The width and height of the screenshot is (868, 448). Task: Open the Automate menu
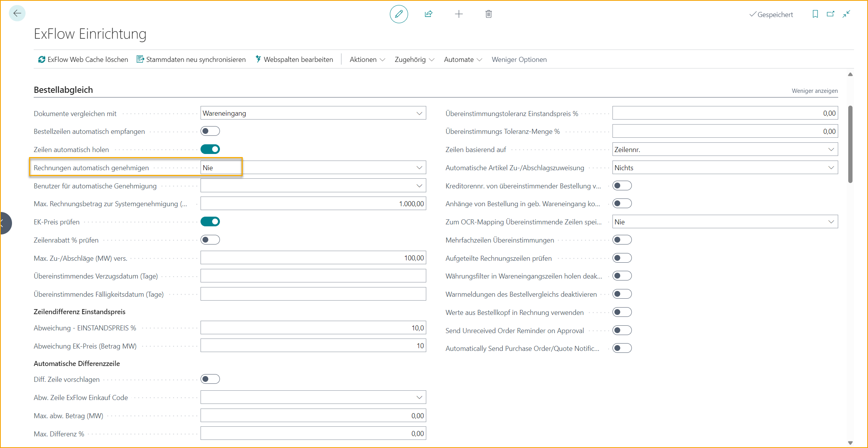click(x=463, y=60)
